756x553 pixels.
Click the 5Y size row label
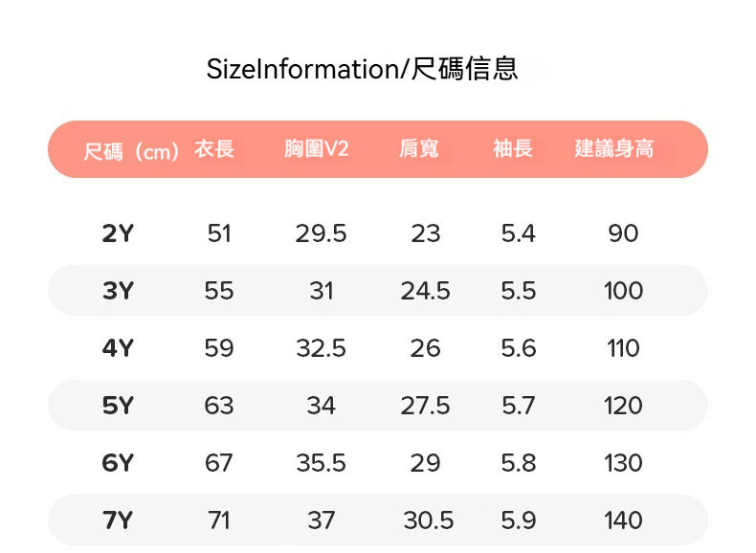pos(118,406)
